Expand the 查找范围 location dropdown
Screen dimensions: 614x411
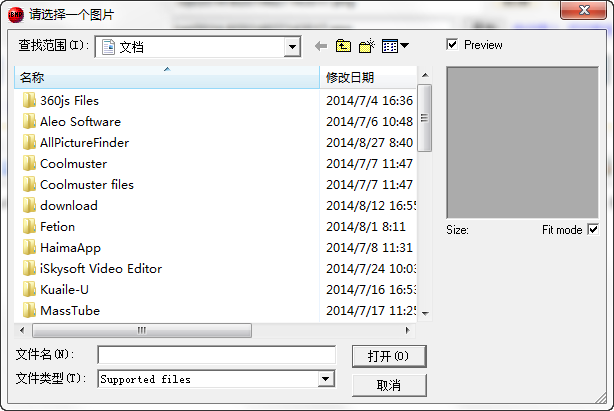(x=292, y=47)
